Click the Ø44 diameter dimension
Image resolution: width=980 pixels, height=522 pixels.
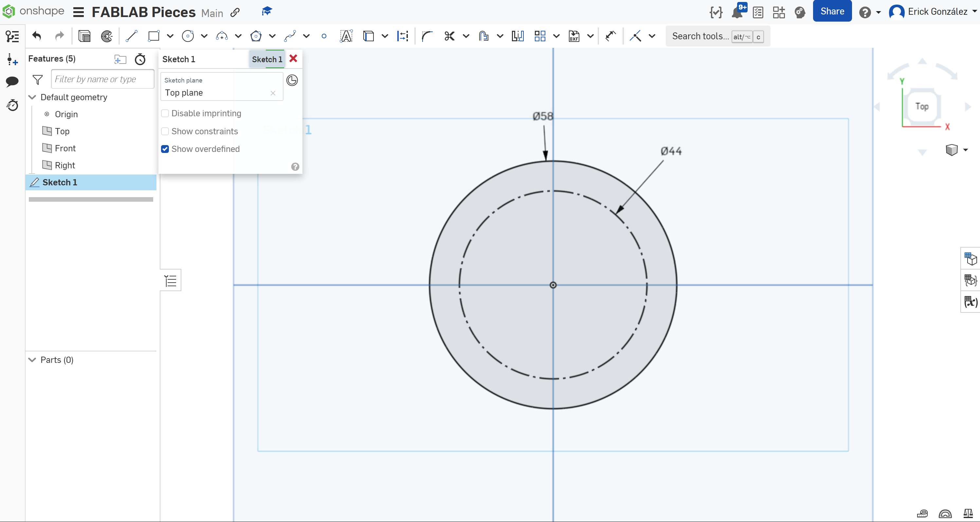(x=671, y=151)
